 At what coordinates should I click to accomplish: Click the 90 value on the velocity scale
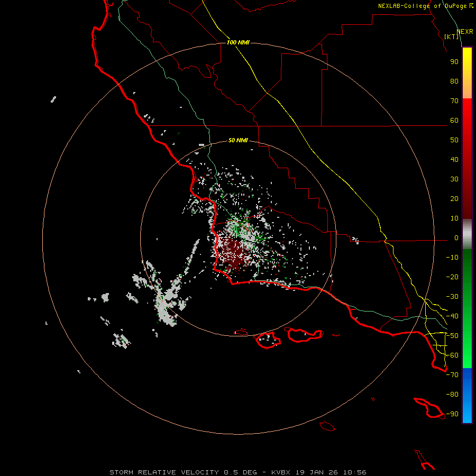[x=454, y=62]
